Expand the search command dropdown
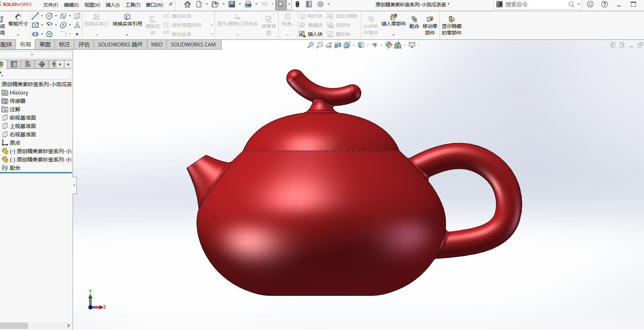The image size is (644, 330). (578, 5)
